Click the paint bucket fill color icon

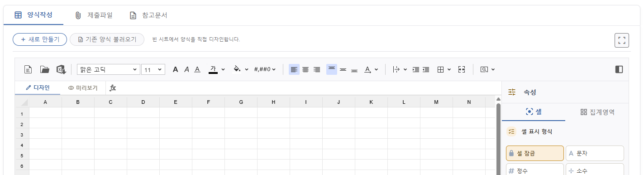(237, 69)
